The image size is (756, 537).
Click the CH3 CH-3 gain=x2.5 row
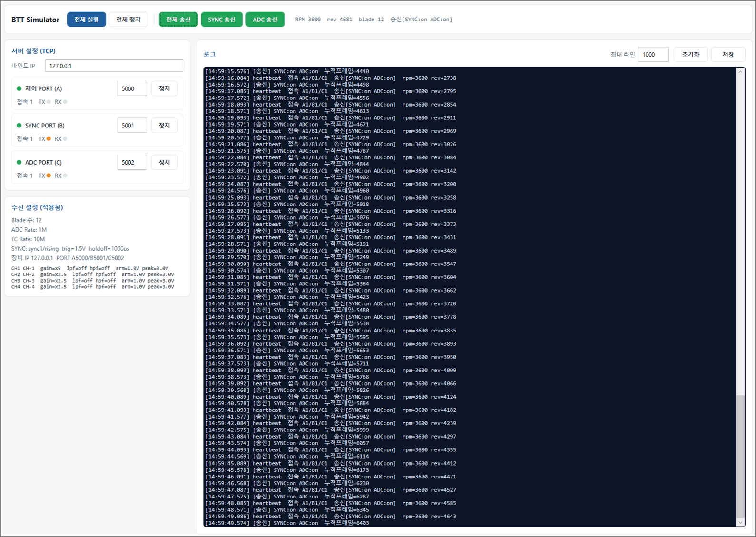[92, 281]
